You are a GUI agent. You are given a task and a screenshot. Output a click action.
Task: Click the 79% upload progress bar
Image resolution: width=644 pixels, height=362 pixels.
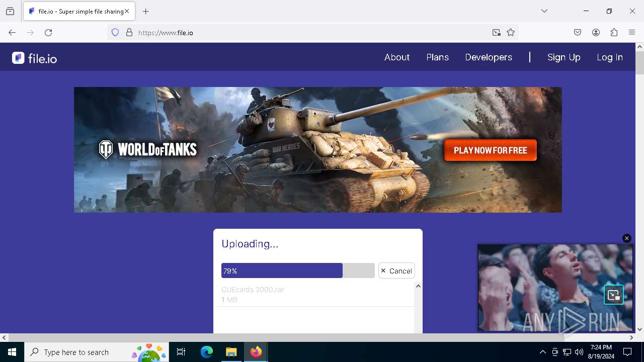(298, 270)
